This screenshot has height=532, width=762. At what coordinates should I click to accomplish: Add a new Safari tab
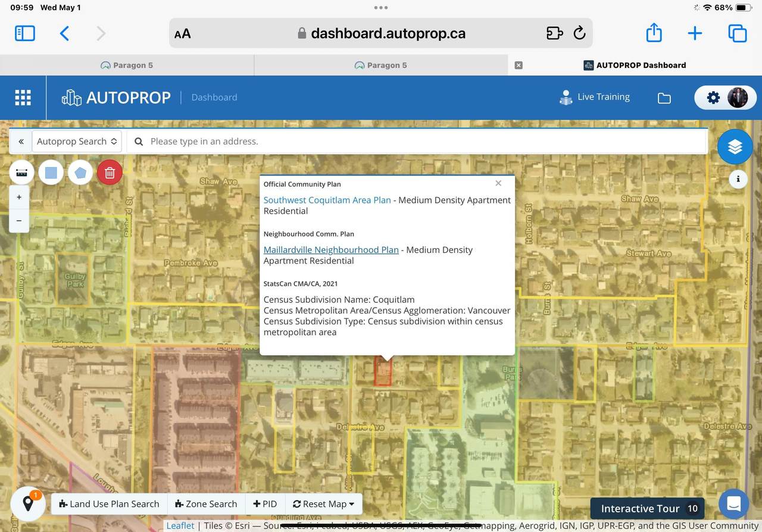[695, 33]
